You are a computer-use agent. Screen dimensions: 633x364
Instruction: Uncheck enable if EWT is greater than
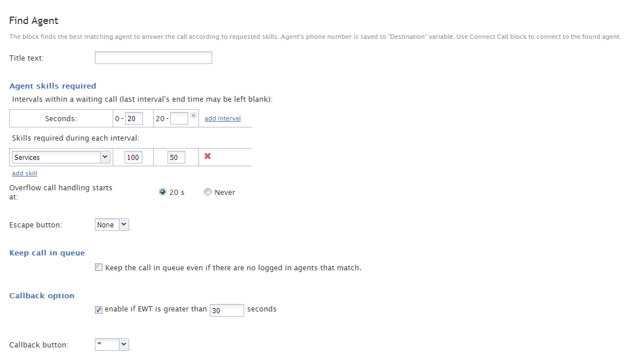click(98, 310)
